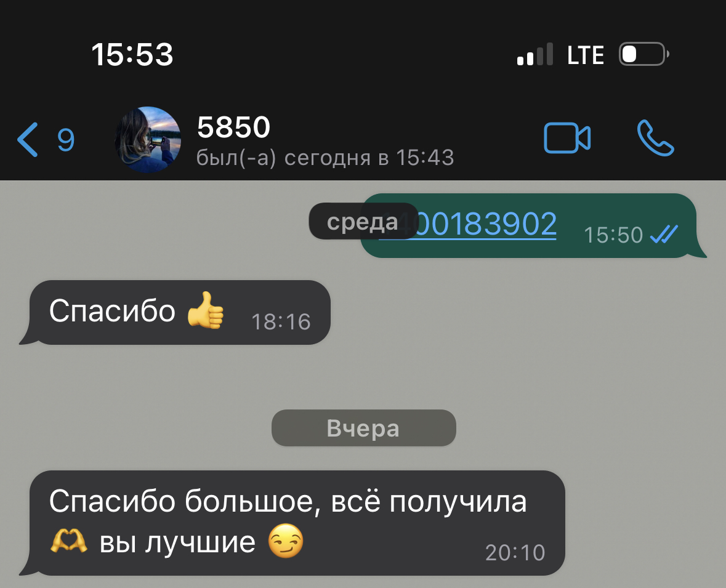726x588 pixels.
Task: Tap the LTE signal indicator
Action: [x=586, y=55]
